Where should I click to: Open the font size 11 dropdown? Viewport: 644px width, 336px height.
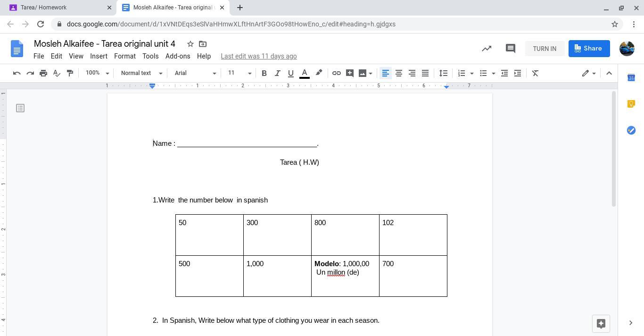[239, 73]
